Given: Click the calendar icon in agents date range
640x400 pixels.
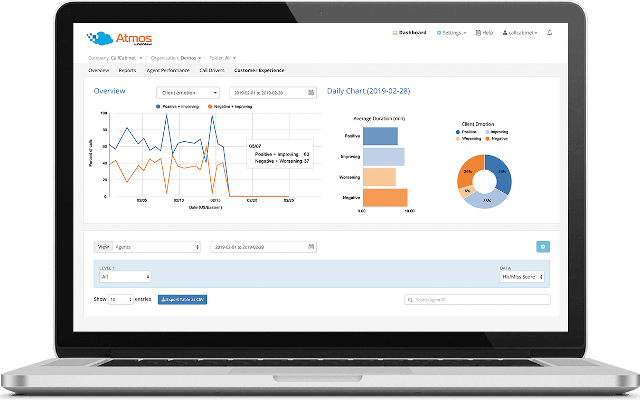Looking at the screenshot, I should click(311, 247).
